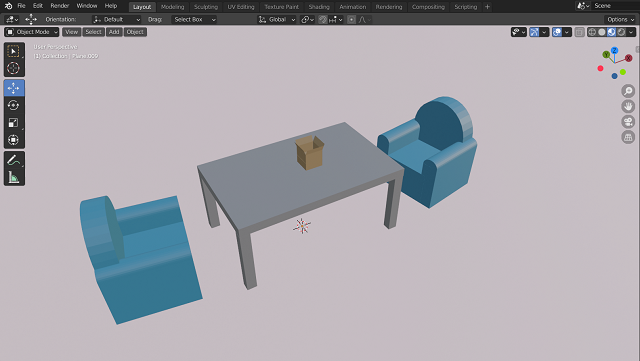The height and width of the screenshot is (361, 640).
Task: Switch to the Shading workspace tab
Action: click(x=319, y=7)
